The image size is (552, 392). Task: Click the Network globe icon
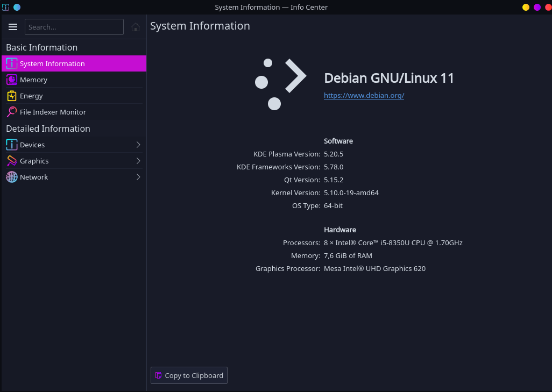coord(12,177)
